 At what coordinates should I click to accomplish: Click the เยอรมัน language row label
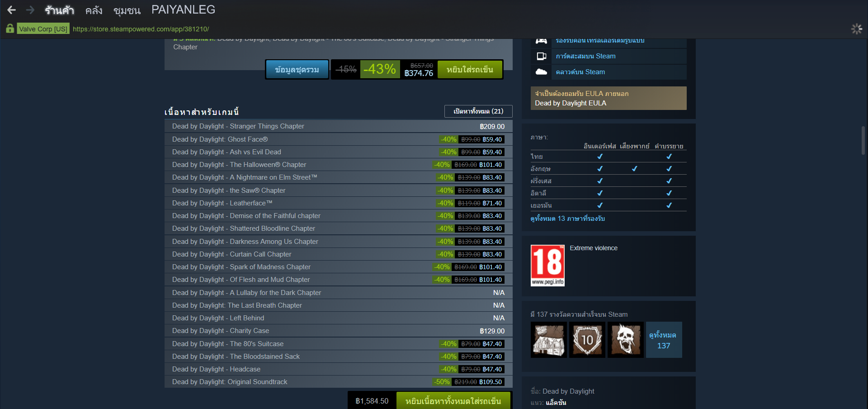pos(541,205)
